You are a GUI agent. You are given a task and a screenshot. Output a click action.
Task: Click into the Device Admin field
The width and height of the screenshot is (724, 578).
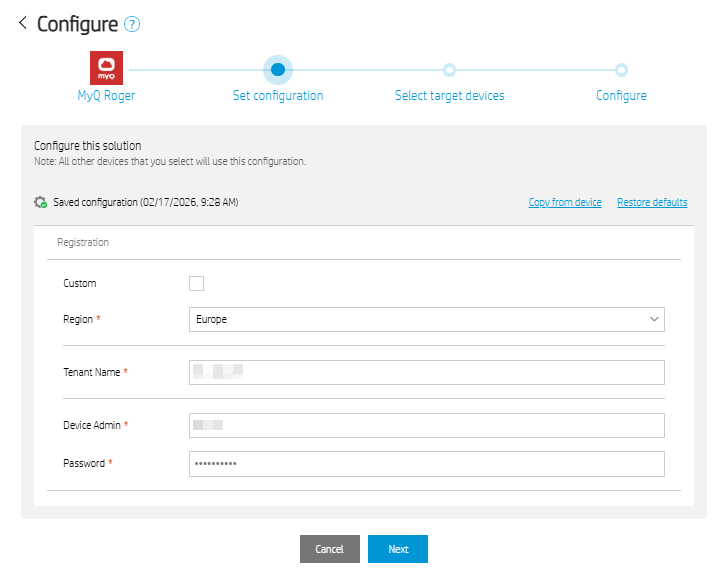tap(426, 425)
